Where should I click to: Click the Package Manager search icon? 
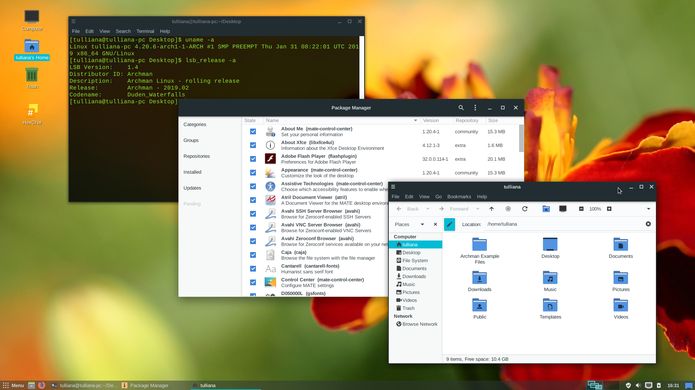click(461, 108)
